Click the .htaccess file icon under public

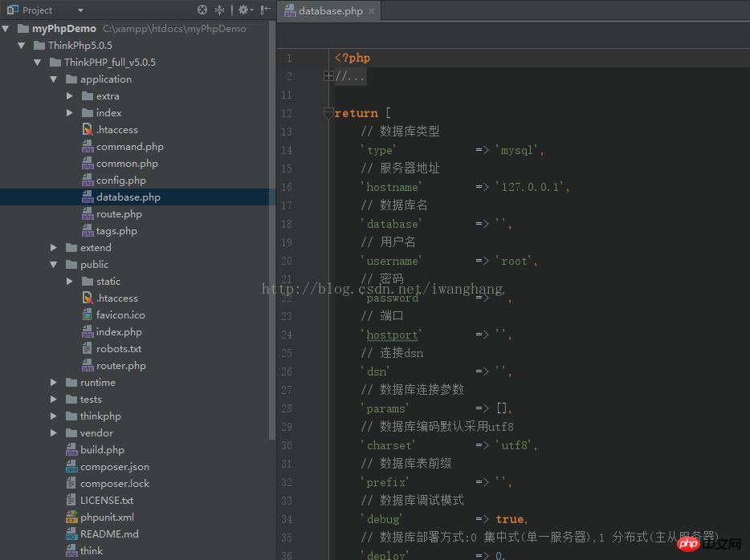pyautogui.click(x=88, y=298)
